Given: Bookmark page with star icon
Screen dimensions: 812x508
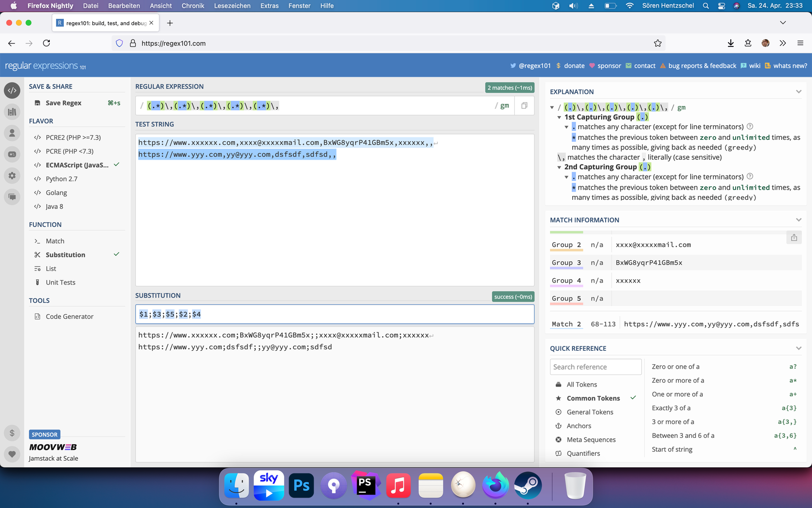Looking at the screenshot, I should point(658,43).
